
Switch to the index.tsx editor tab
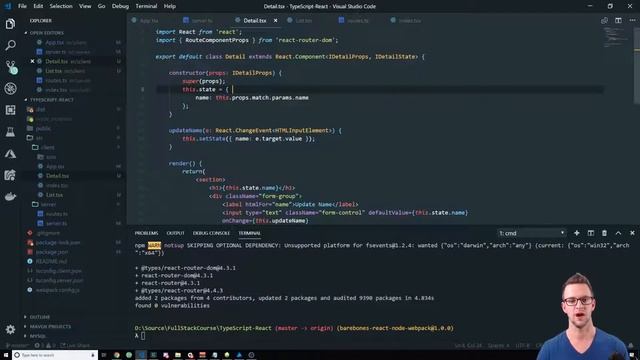point(409,20)
